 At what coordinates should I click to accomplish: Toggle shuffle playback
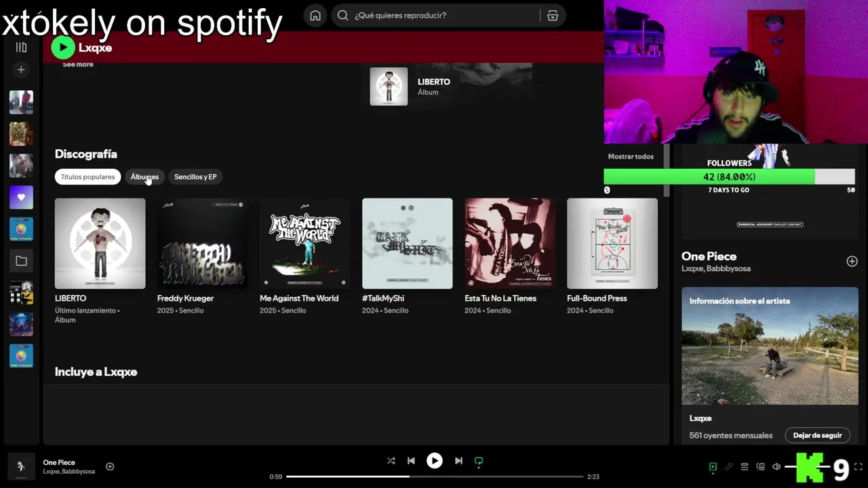391,461
